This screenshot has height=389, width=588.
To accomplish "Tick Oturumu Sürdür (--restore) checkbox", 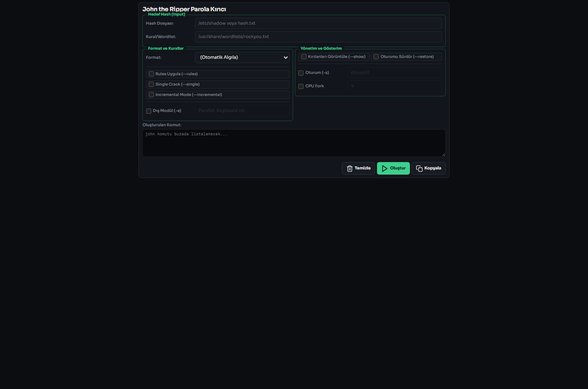I will click(376, 57).
